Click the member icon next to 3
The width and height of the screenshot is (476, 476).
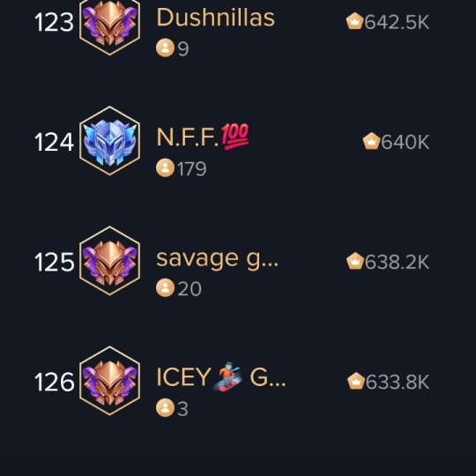click(x=165, y=408)
